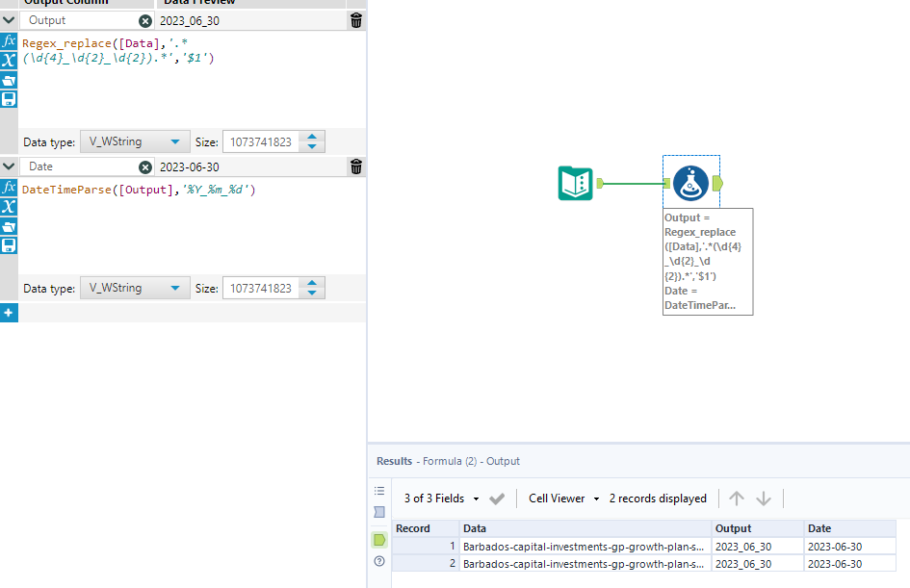The height and width of the screenshot is (588, 910).
Task: Select Data cell in record 2
Action: pyautogui.click(x=585, y=564)
